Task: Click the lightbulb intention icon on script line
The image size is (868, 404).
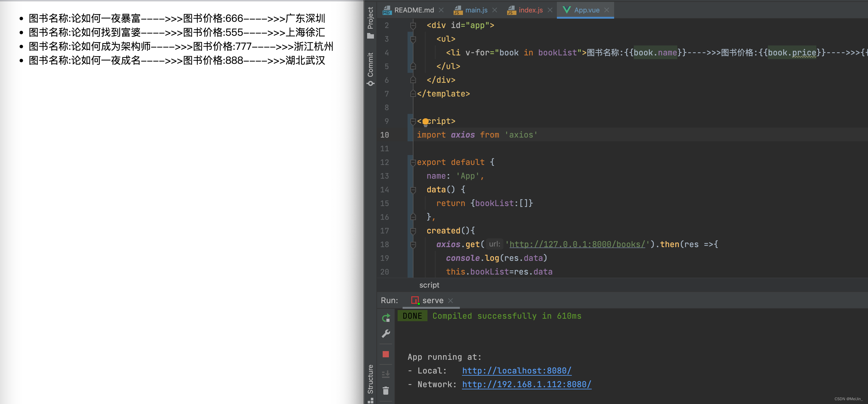Action: tap(425, 121)
